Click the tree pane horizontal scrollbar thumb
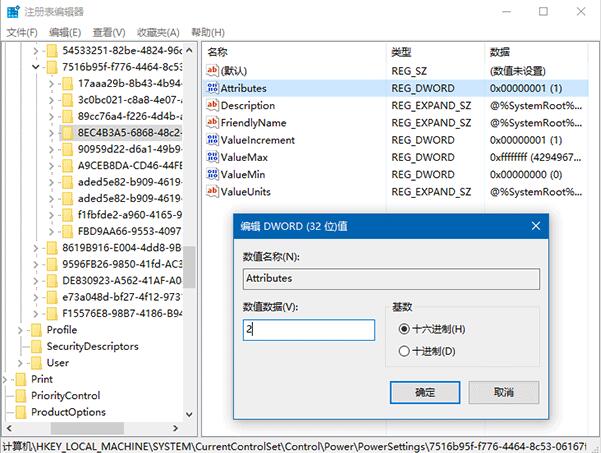The height and width of the screenshot is (453, 601). point(87,428)
